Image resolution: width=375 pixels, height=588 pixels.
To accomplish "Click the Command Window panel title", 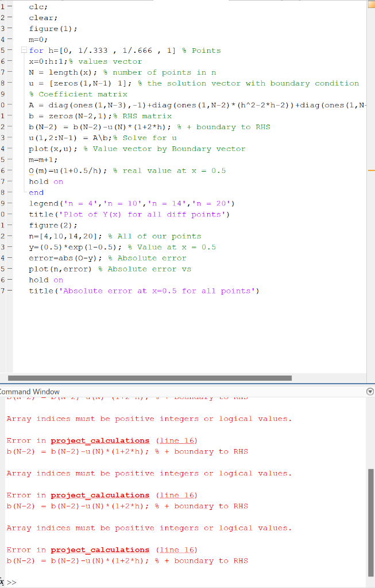I will tap(29, 392).
